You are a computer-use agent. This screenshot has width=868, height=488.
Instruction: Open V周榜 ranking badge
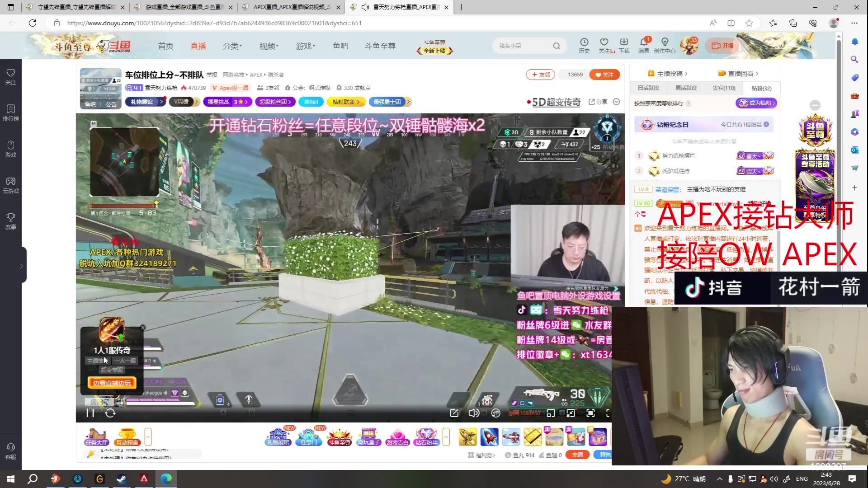[x=184, y=102]
